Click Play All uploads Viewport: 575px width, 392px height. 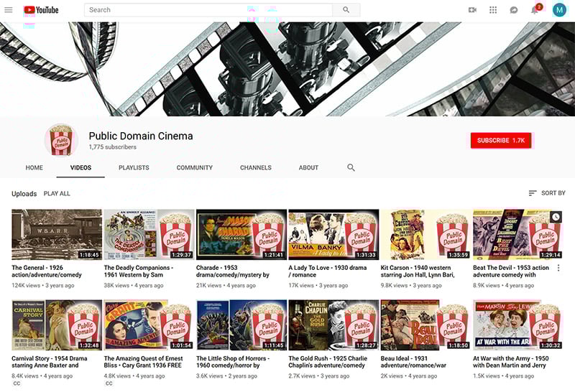57,193
